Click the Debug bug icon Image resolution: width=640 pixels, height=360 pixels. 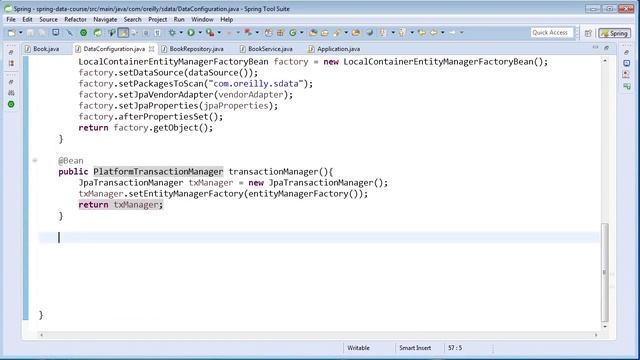[172, 33]
